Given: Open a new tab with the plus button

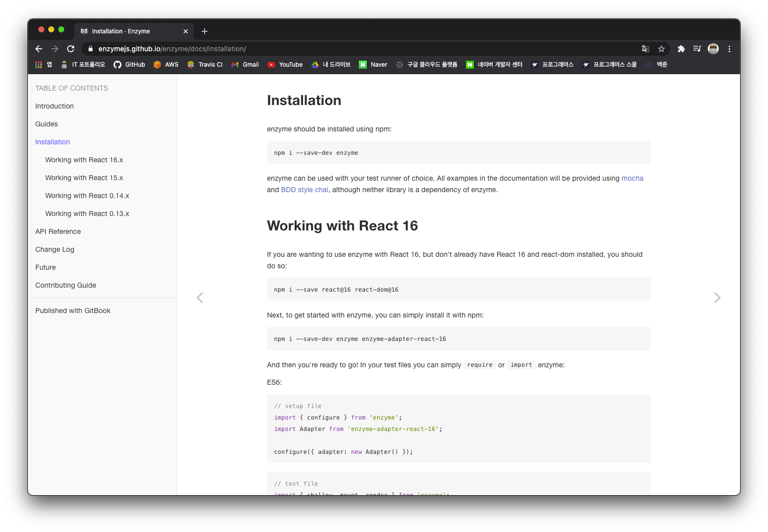Looking at the screenshot, I should (205, 31).
